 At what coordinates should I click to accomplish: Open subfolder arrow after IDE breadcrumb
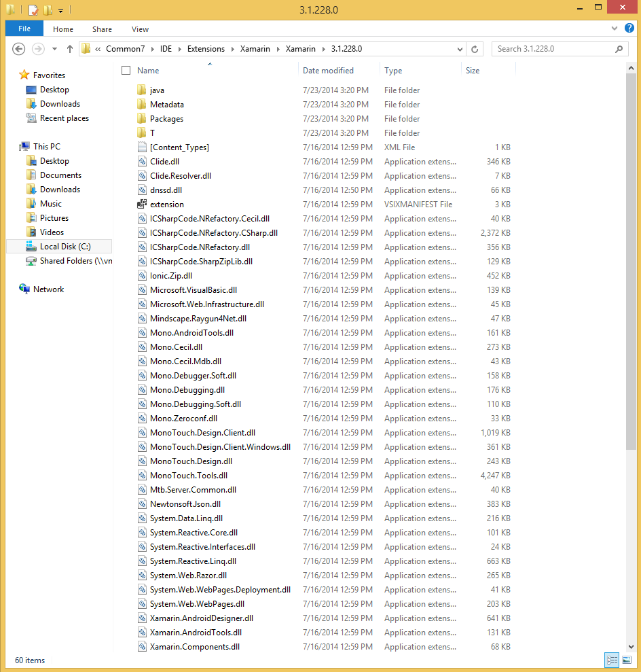(179, 50)
